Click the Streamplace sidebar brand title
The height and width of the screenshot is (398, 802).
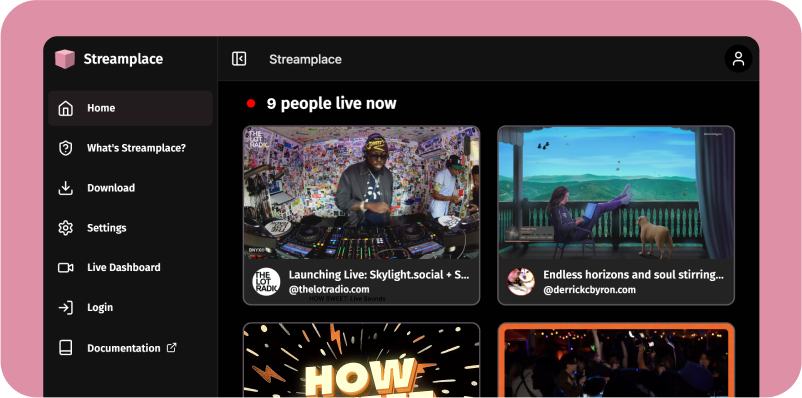(123, 59)
